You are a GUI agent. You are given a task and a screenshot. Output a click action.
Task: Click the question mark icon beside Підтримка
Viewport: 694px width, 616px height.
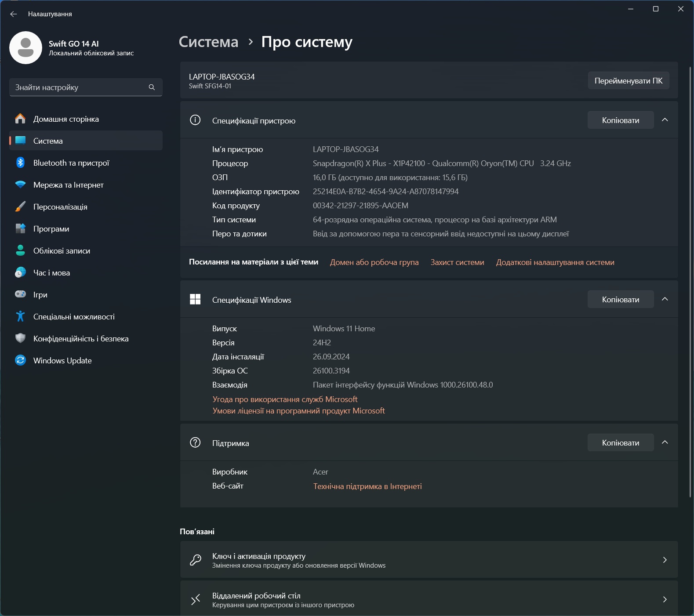pos(195,442)
